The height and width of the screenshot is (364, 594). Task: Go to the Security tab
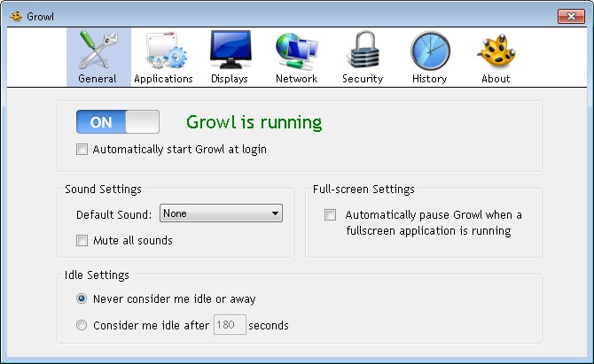point(363,58)
